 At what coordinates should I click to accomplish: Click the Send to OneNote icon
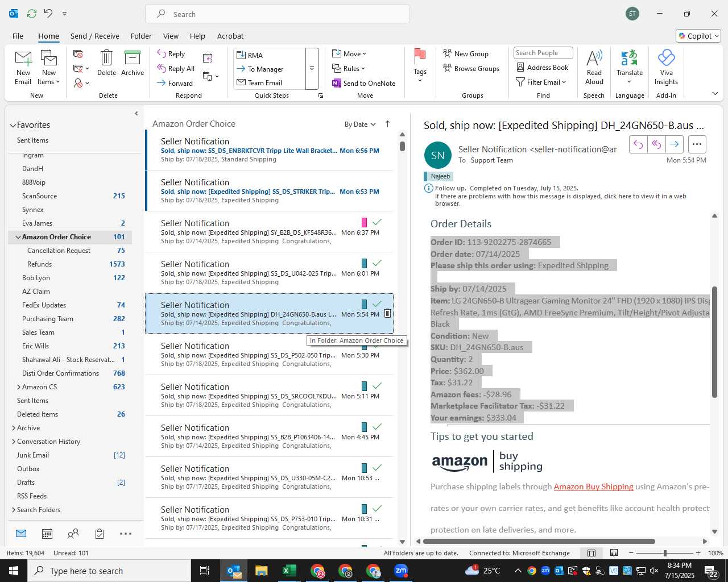pos(337,83)
